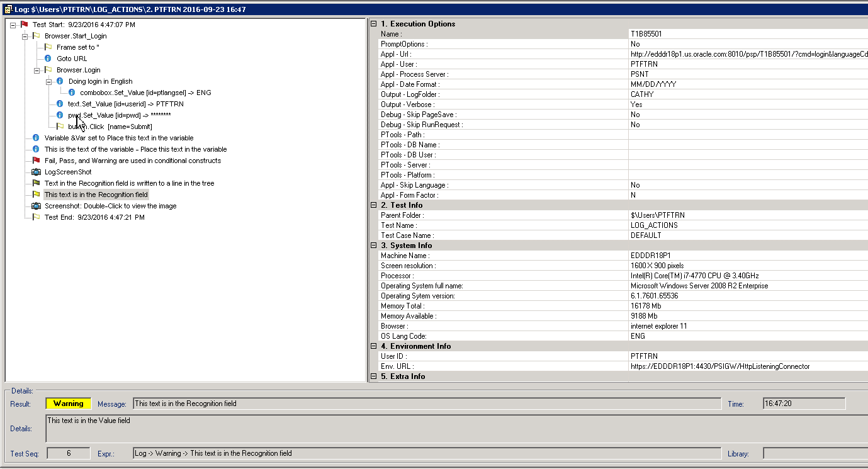The image size is (868, 469).
Task: Collapse the Doing login in English branch
Action: [48, 81]
